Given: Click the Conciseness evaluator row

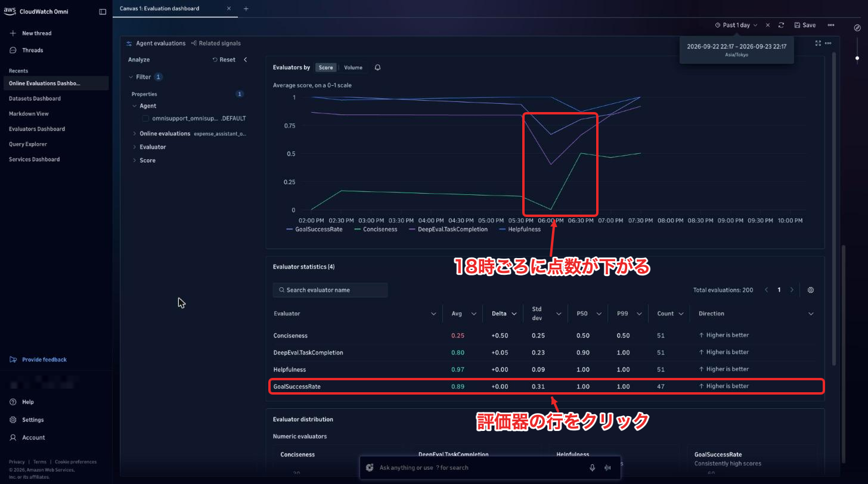Looking at the screenshot, I should coord(545,336).
